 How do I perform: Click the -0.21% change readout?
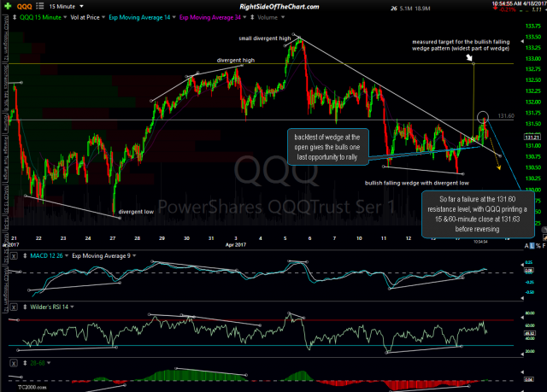(x=508, y=9)
